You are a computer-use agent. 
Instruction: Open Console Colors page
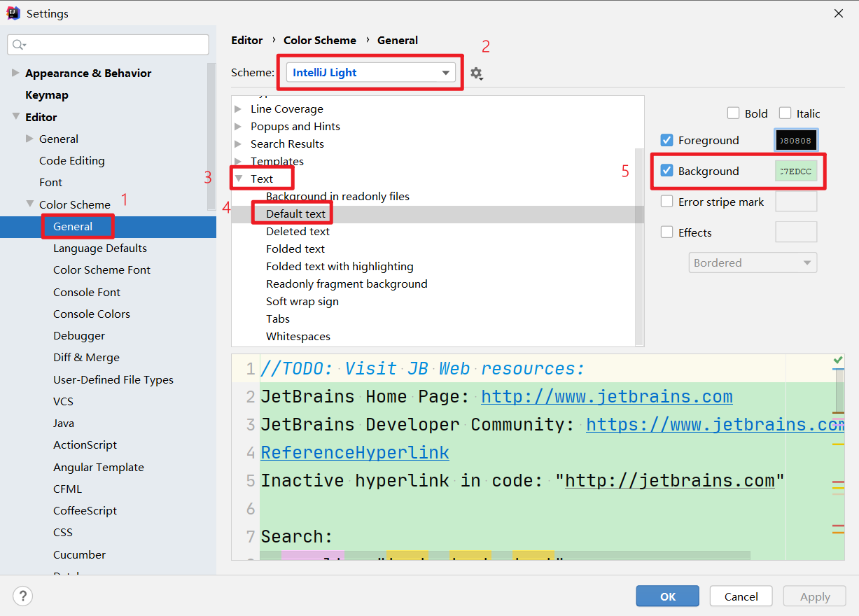[x=92, y=314]
